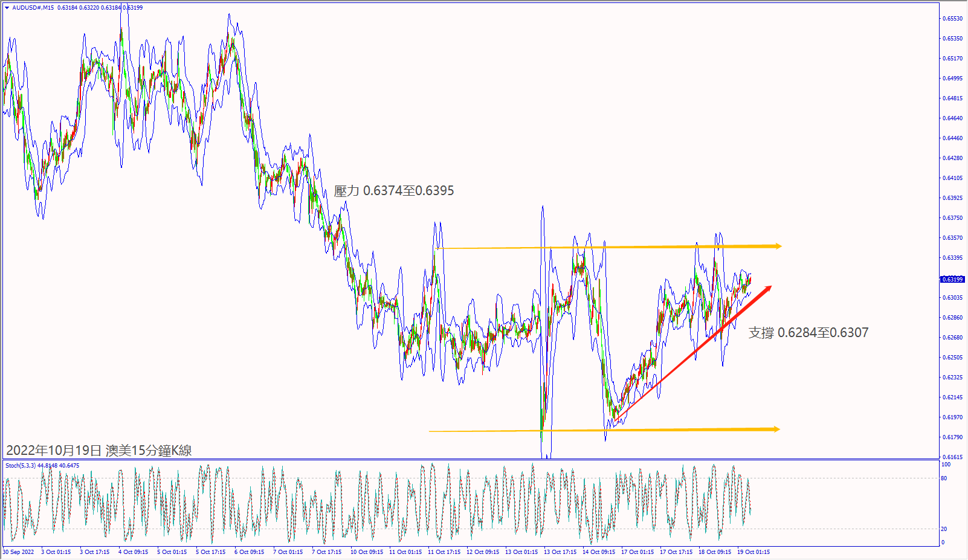Click price axis value 0.63395

point(953,258)
